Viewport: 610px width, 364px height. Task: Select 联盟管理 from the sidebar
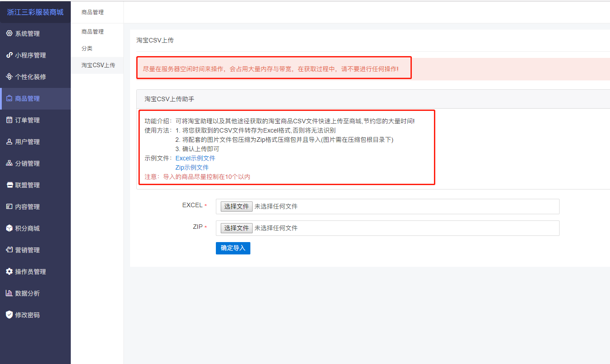click(35, 185)
